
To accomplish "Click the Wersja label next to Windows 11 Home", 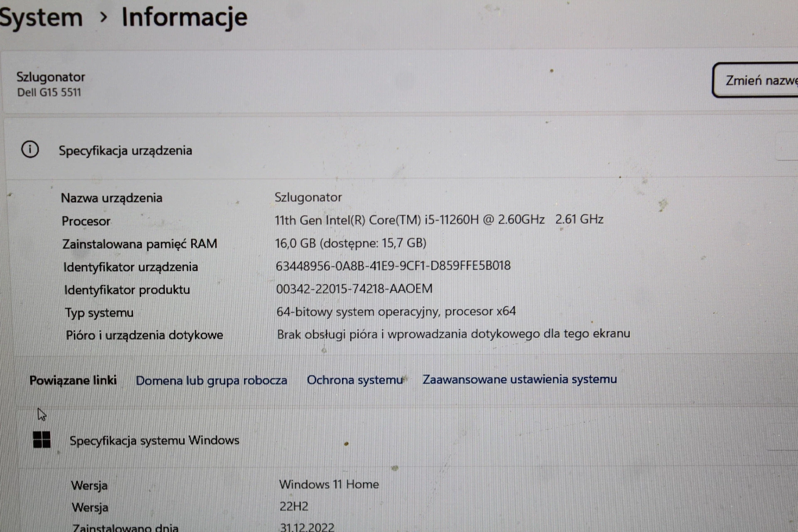I will click(89, 485).
